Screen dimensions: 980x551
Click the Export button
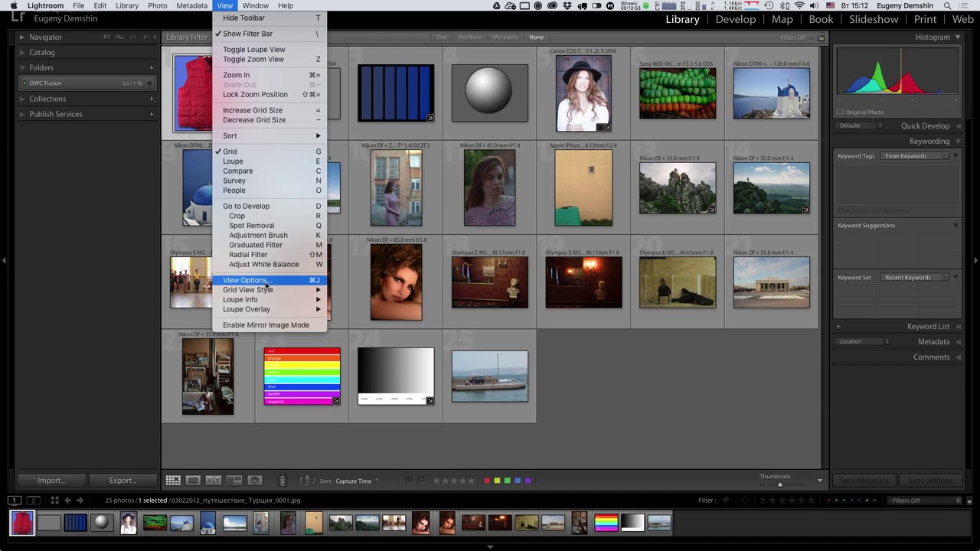(122, 481)
